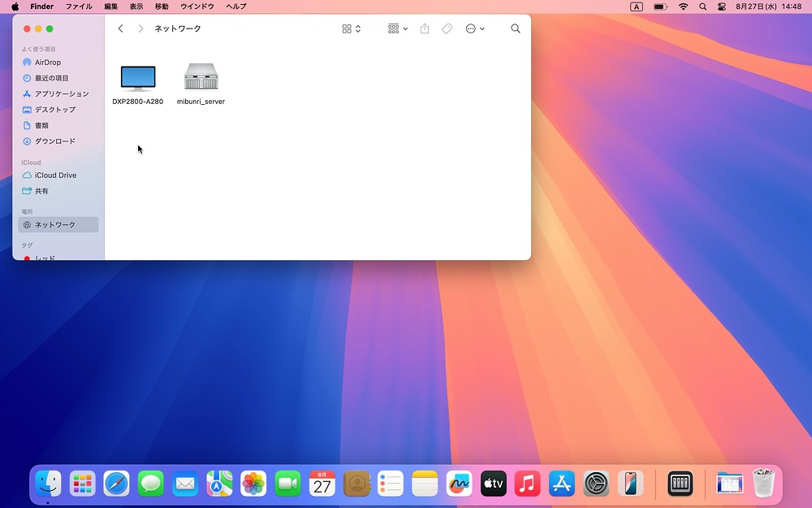The image size is (812, 508).
Task: Click the tag editing toolbar icon
Action: [447, 28]
